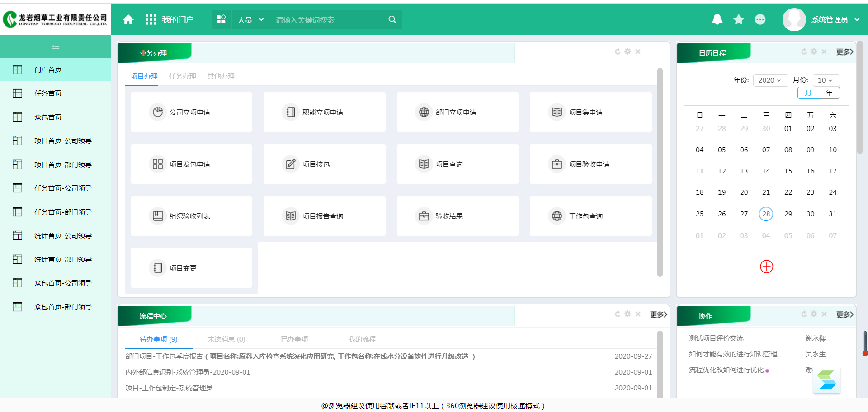
Task: Expand 更多 in 日历日程 panel
Action: 844,51
